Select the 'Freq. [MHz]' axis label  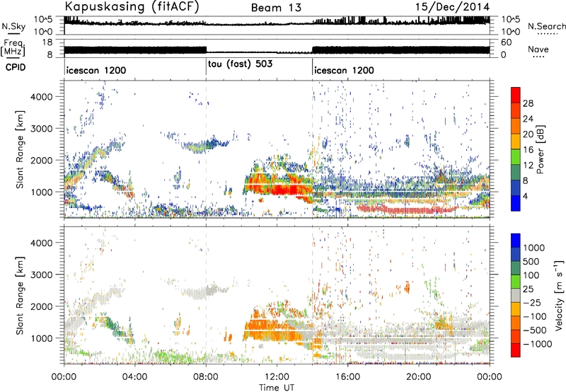tap(13, 47)
